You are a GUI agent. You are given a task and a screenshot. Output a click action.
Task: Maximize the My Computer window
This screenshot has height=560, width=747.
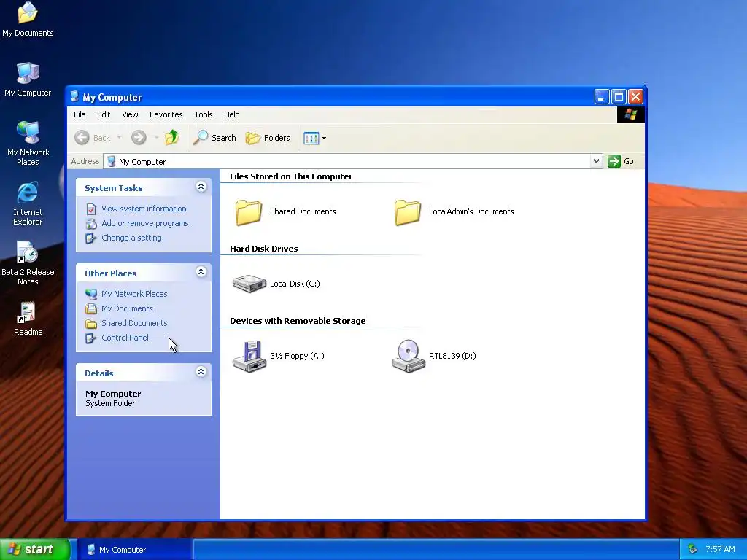[619, 97]
